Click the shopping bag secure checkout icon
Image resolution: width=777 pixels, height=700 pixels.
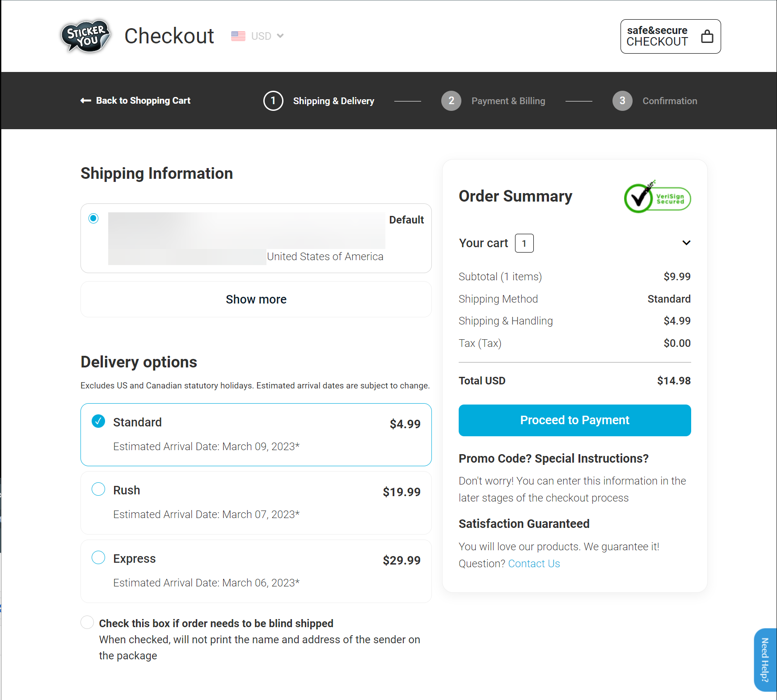(707, 36)
